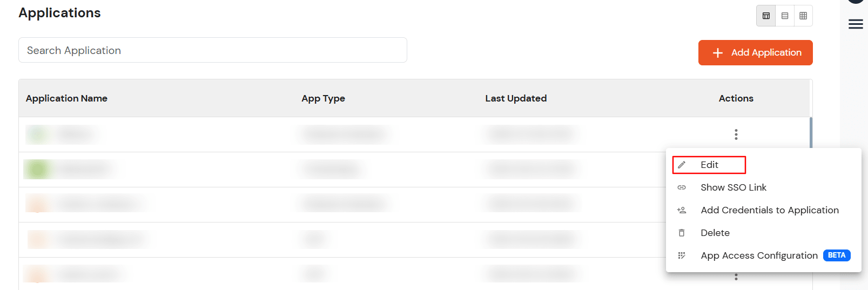Click the plus icon on Add Application
The image size is (868, 290).
pyautogui.click(x=717, y=52)
